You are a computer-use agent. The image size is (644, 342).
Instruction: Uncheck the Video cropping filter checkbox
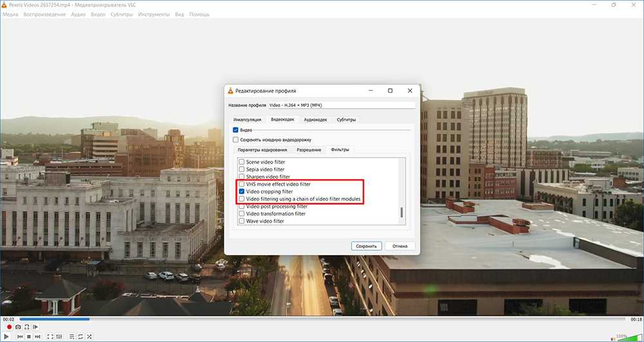tap(241, 191)
